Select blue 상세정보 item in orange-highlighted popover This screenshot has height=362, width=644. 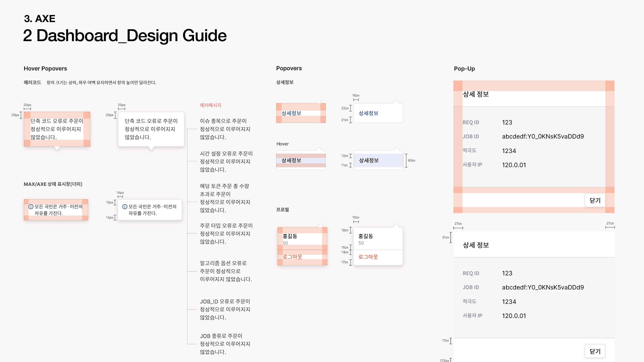coord(291,113)
